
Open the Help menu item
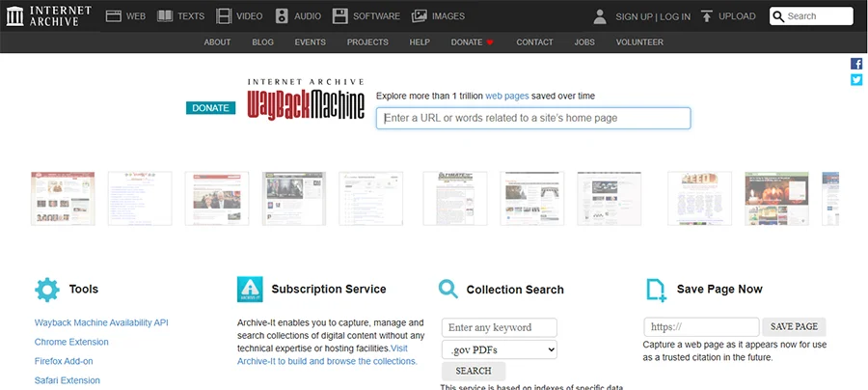[420, 42]
